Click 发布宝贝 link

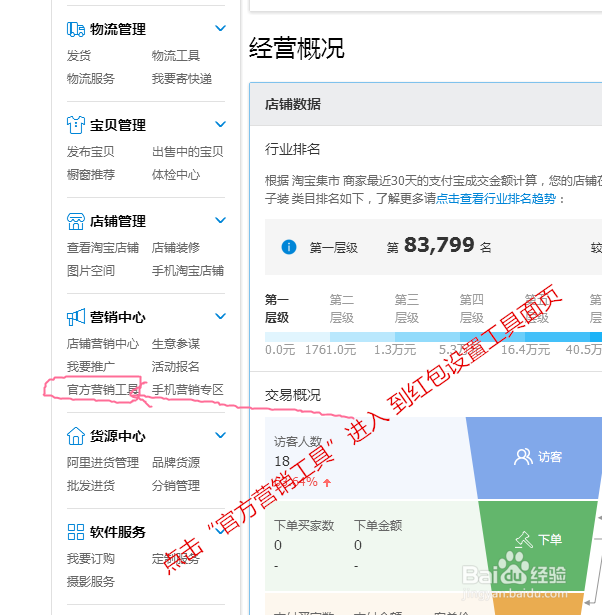point(91,151)
